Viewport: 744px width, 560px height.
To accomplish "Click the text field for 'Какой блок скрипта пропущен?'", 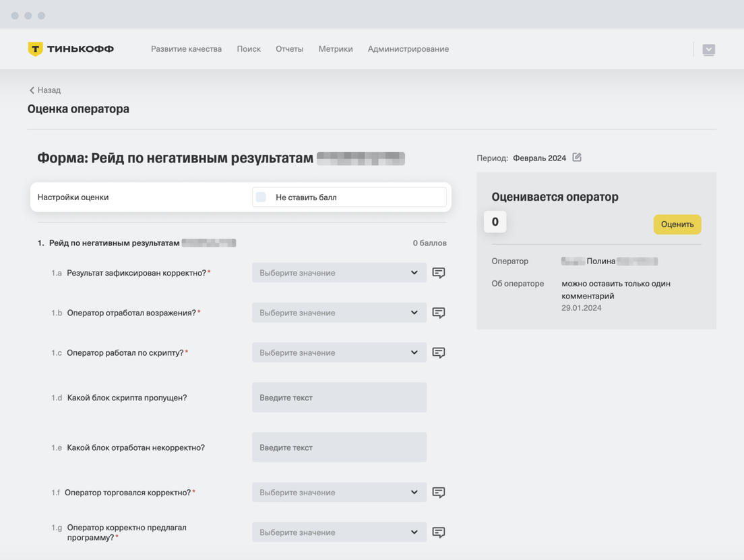I will [x=339, y=397].
